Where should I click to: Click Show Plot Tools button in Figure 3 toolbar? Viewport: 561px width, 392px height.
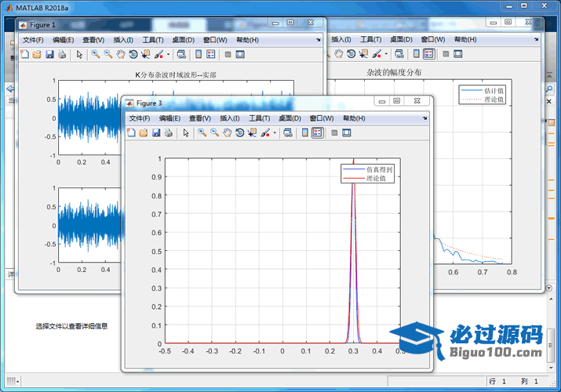[346, 133]
